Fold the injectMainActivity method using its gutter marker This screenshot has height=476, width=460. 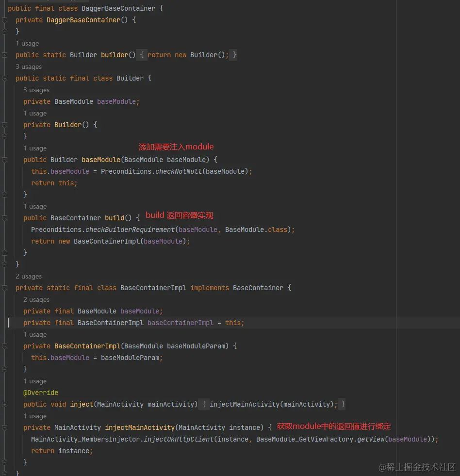click(4, 428)
